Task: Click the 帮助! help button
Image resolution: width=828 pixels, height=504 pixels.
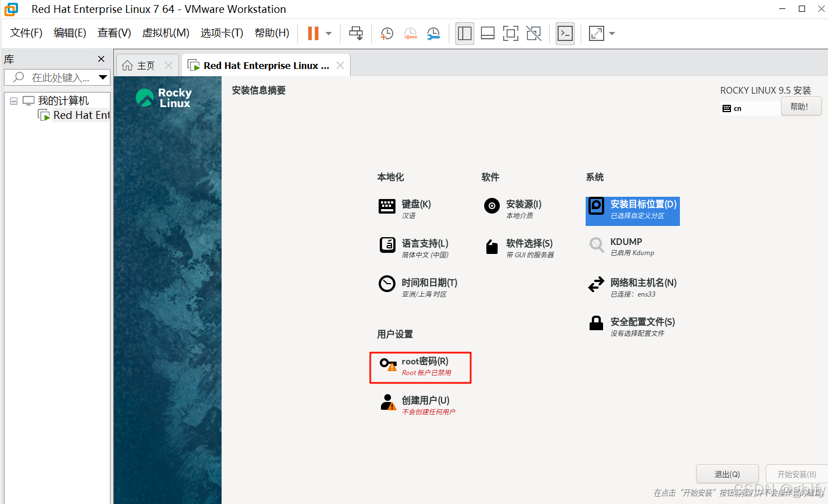Action: tap(801, 107)
